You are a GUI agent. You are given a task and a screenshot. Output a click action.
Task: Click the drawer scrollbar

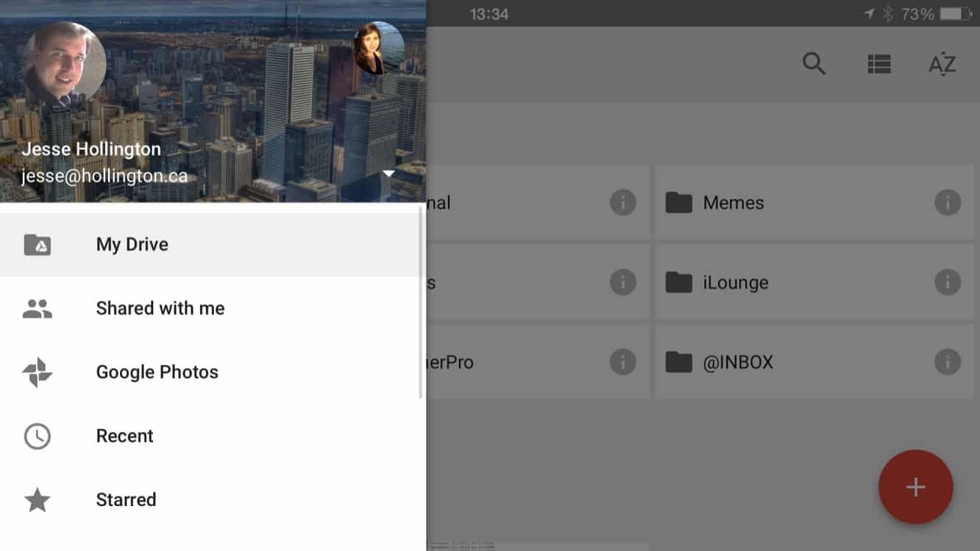(x=421, y=303)
